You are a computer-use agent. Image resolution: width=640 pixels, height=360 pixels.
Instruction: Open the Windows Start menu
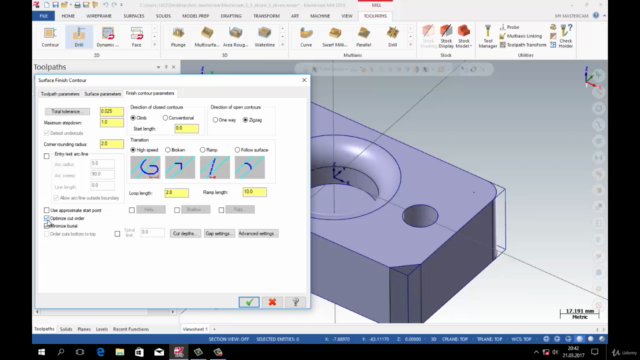41,352
